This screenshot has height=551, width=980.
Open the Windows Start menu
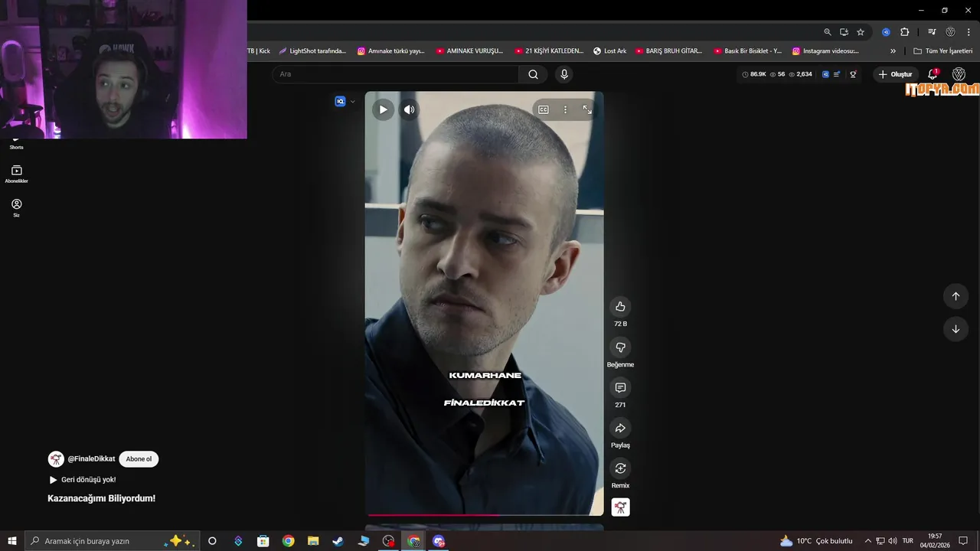point(12,541)
